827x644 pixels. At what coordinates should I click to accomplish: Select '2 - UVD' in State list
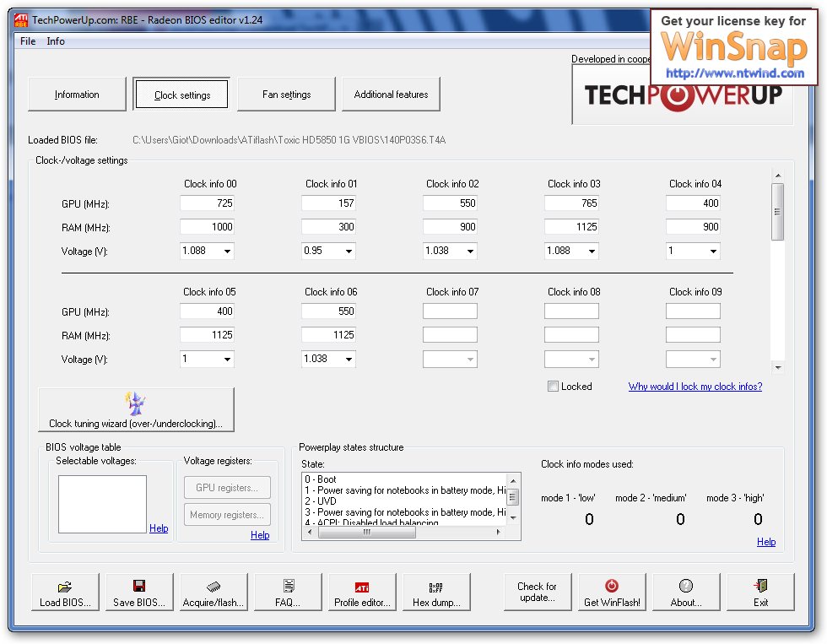(404, 501)
